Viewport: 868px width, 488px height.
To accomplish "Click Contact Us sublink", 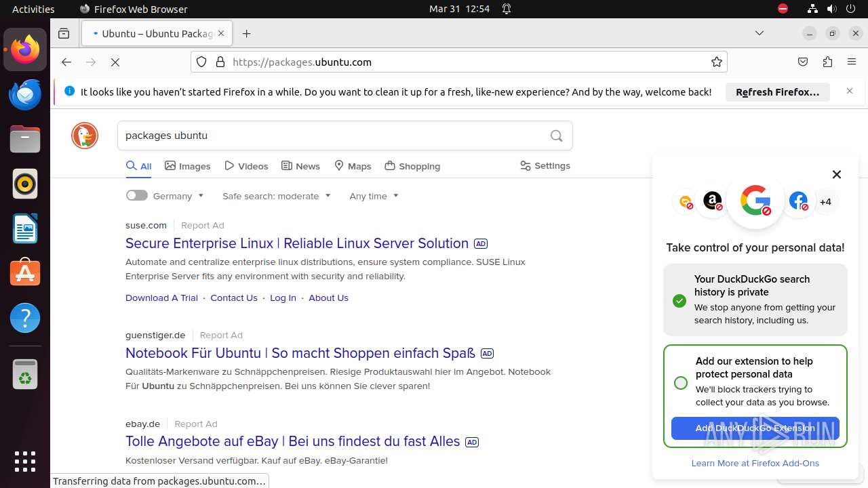I will pos(234,298).
